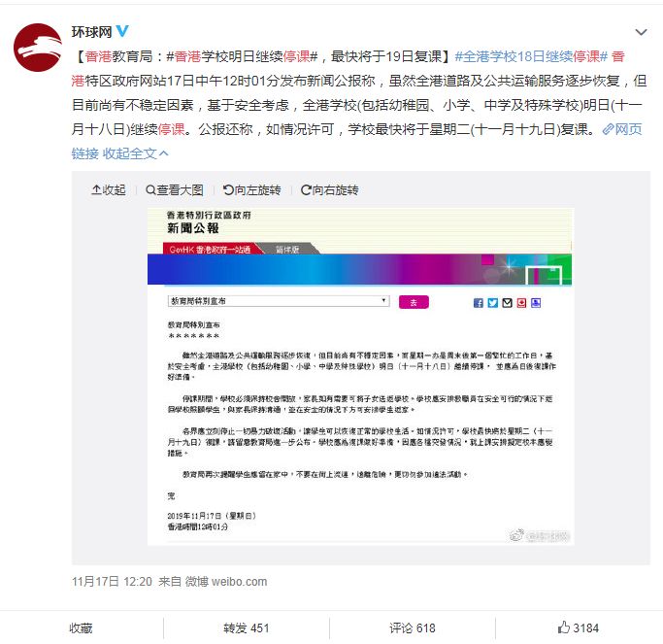Expand the 教育局特别宣布 dropdown
Viewport: 663px width, 644px height.
[279, 301]
